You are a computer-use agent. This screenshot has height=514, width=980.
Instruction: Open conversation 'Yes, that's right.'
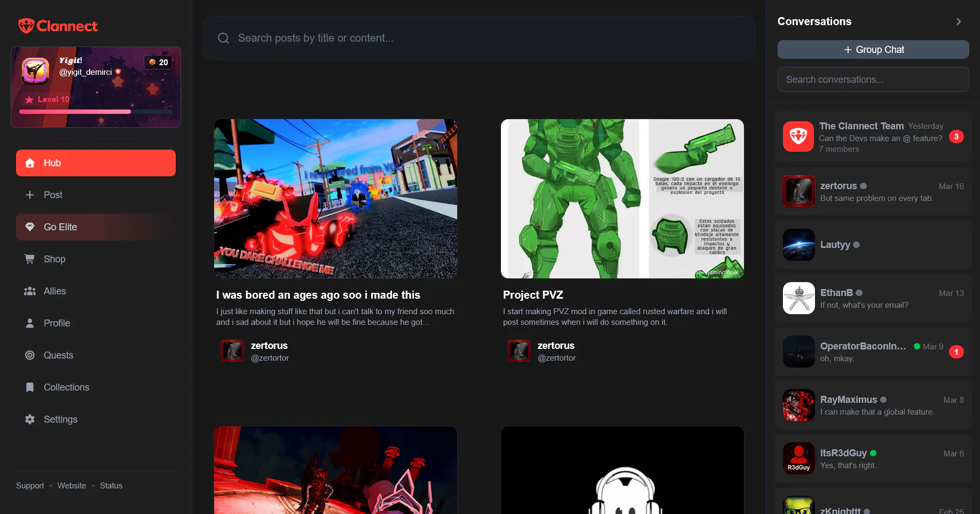coord(873,458)
